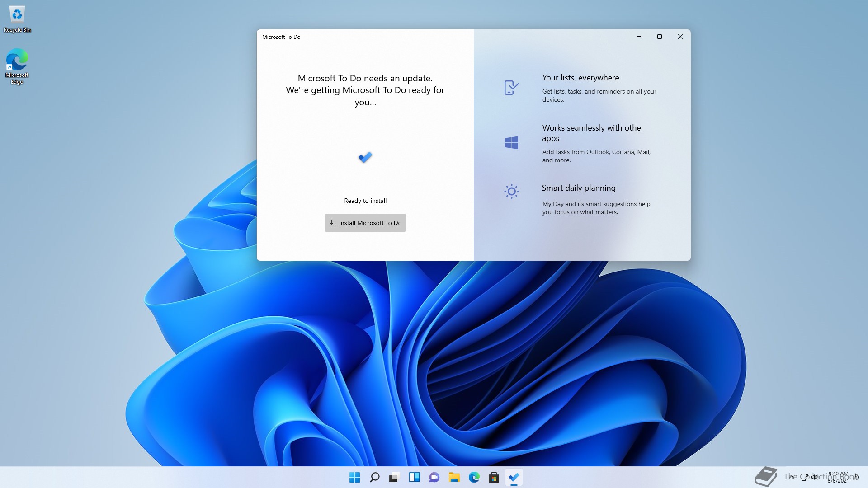This screenshot has height=488, width=868.
Task: Select the 'Works seamlessly with other apps' heading
Action: 593,133
